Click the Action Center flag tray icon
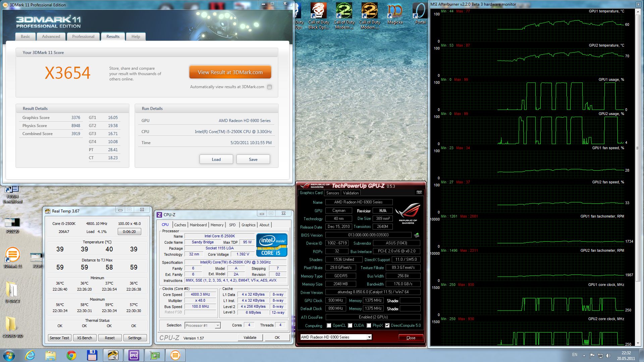644x362 pixels. click(592, 355)
